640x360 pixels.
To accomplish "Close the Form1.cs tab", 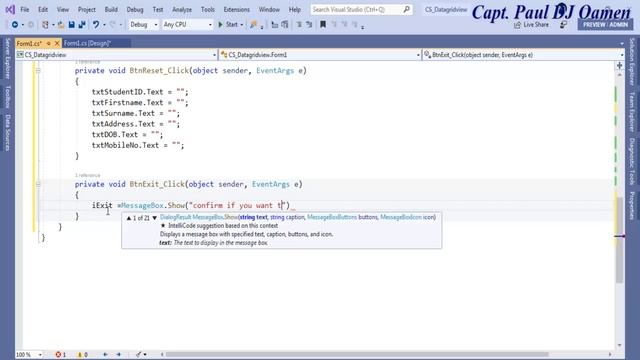I will click(x=57, y=43).
